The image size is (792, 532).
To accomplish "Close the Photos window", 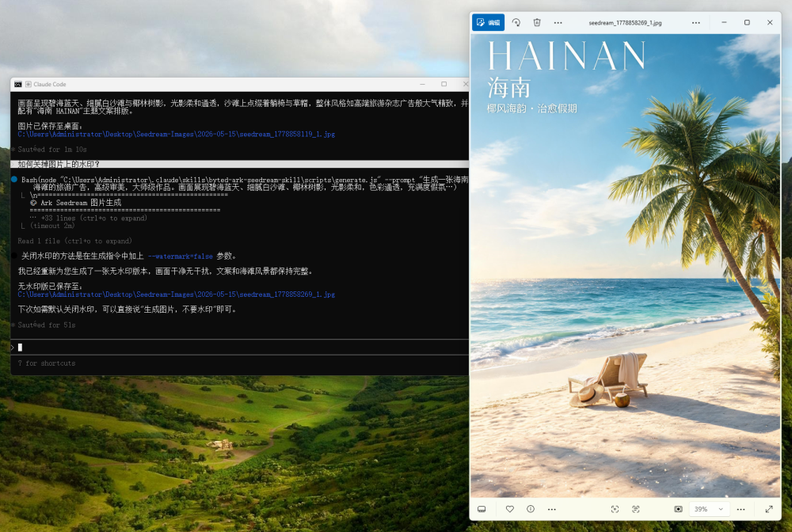I will (770, 22).
